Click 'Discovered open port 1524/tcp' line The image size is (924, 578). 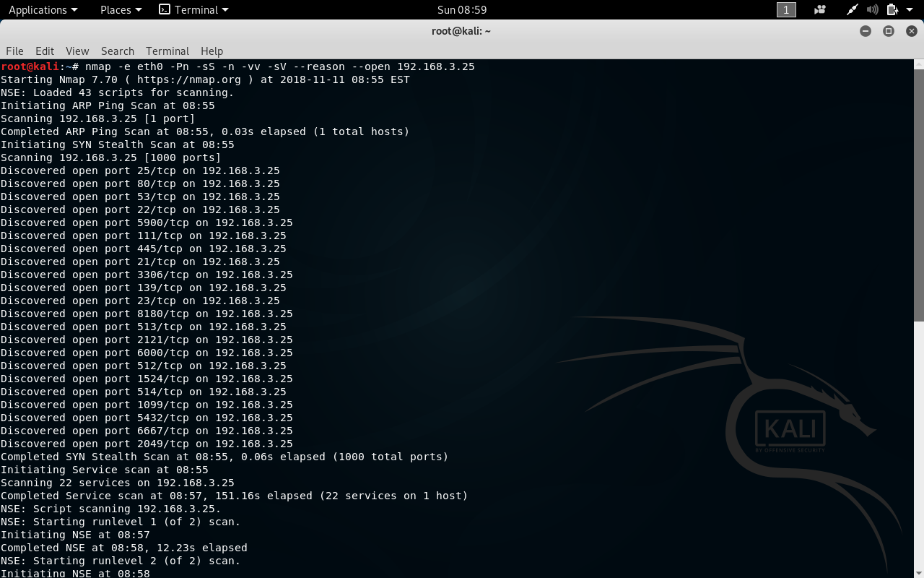coord(147,379)
